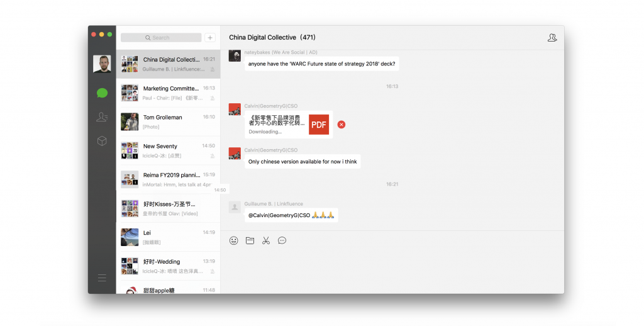Open the emoji sticker picker
644x326 pixels.
[x=234, y=240]
